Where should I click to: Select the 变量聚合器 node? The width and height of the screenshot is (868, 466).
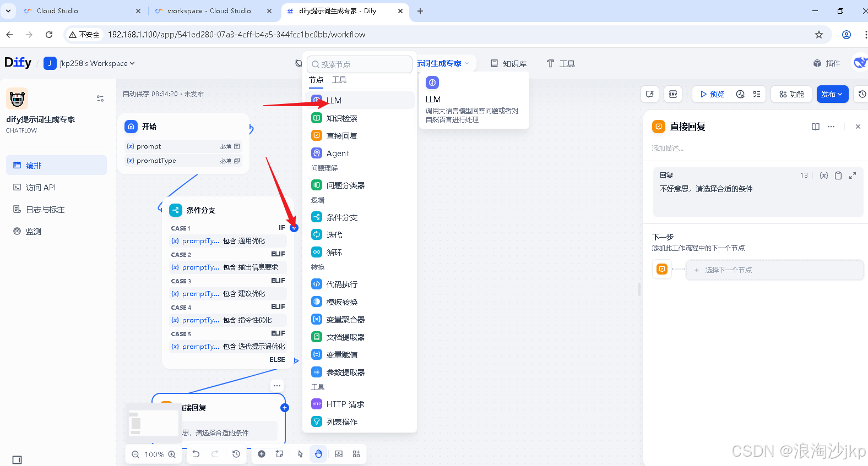pos(359,319)
